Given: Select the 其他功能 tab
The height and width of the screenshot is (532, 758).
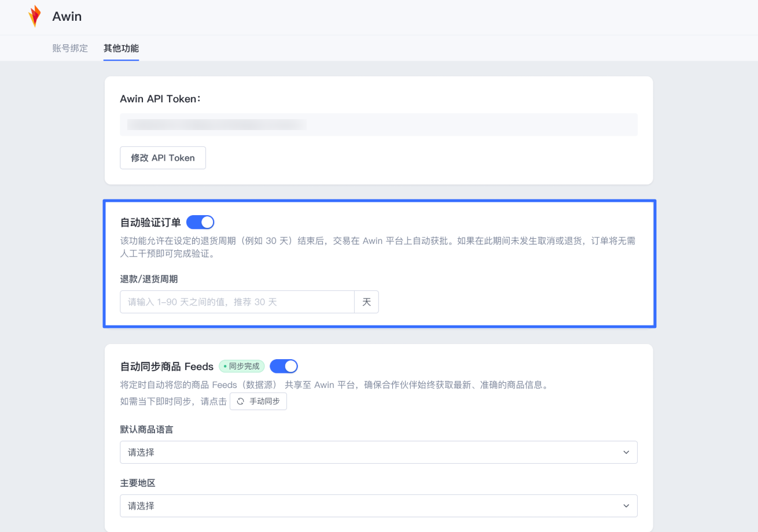Looking at the screenshot, I should click(121, 48).
